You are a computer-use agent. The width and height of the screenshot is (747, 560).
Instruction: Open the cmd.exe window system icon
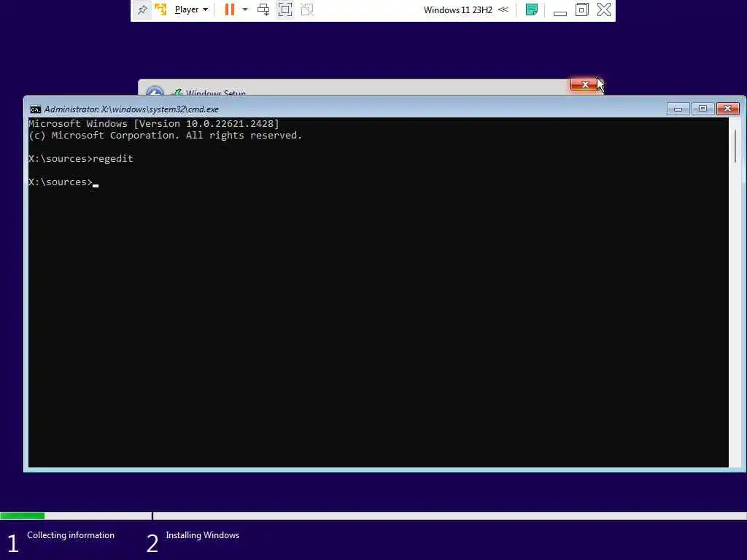tap(35, 109)
